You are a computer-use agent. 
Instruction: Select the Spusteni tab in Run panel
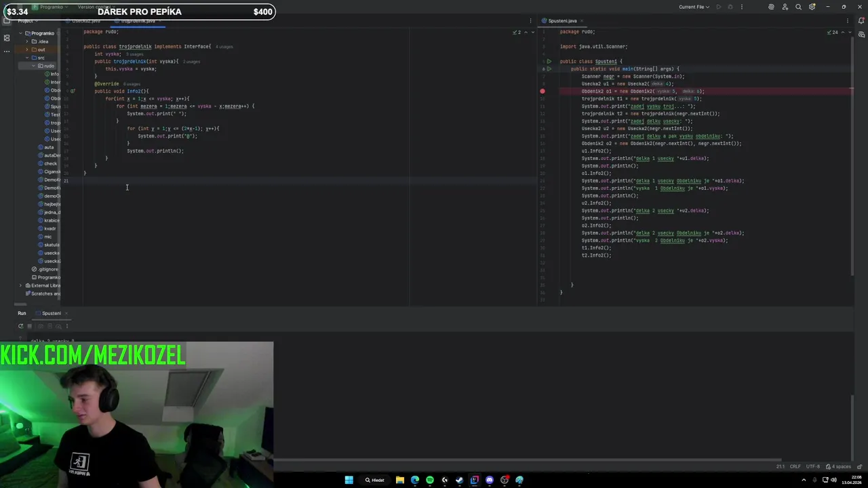52,313
